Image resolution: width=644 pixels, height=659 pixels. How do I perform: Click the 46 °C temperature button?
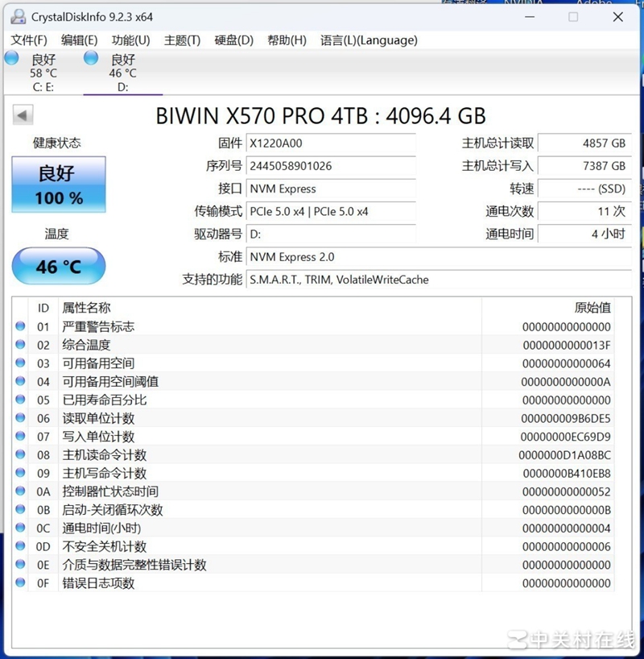(x=59, y=266)
